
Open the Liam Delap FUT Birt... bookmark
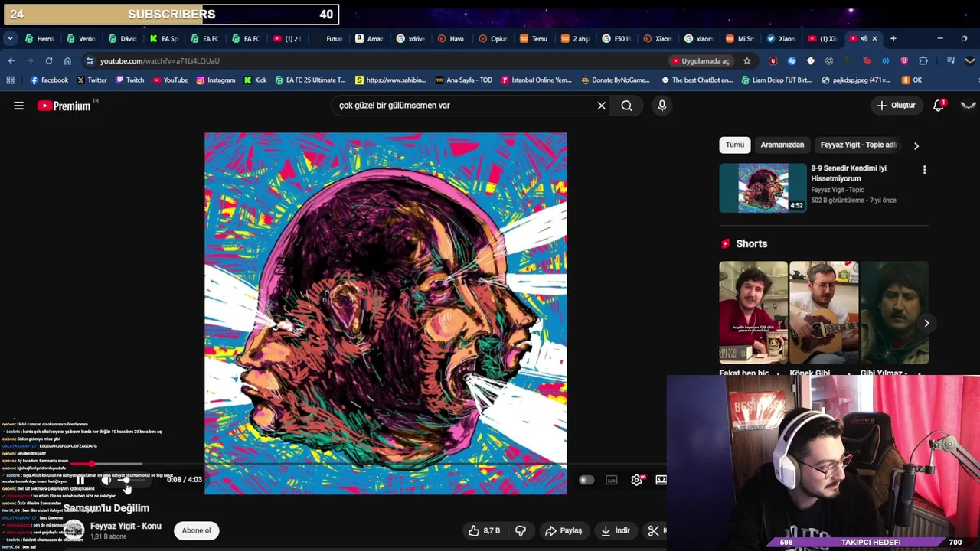[776, 80]
